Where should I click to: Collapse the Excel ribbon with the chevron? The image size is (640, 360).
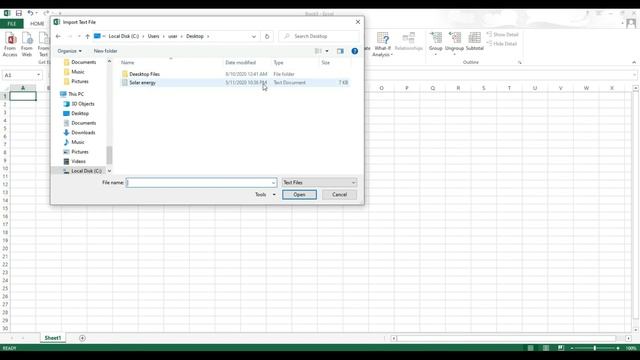634,62
